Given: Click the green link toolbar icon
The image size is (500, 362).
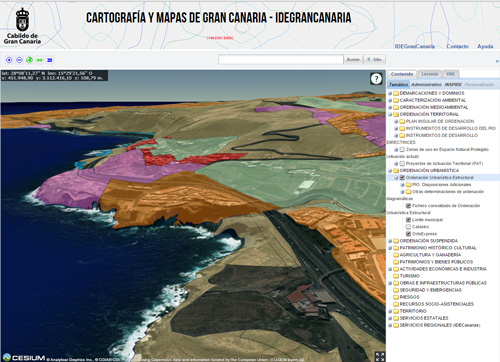Looking at the screenshot, I should click(x=40, y=60).
